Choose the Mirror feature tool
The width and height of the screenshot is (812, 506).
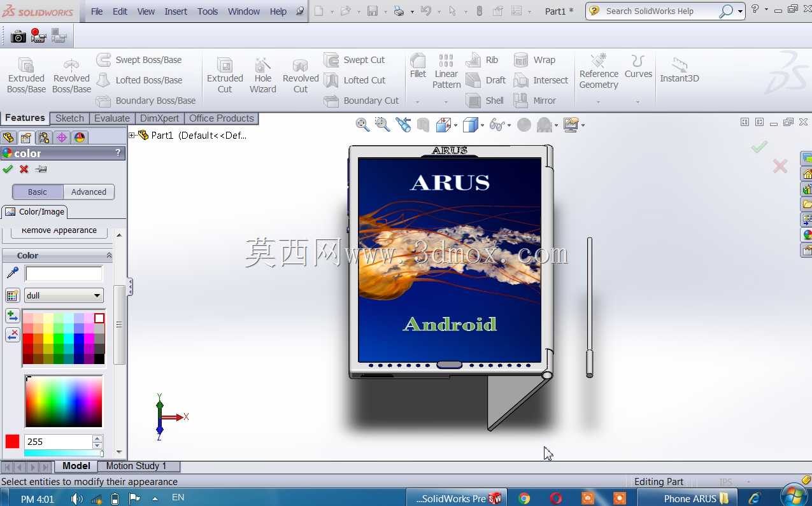(x=535, y=101)
